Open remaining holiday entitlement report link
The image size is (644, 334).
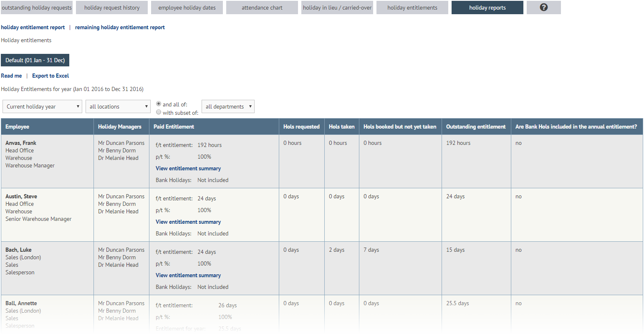tap(120, 28)
